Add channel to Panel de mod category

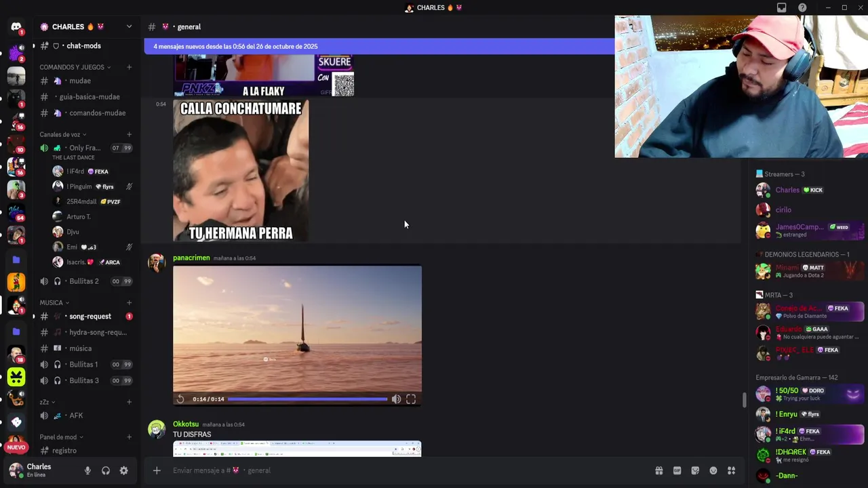click(129, 437)
